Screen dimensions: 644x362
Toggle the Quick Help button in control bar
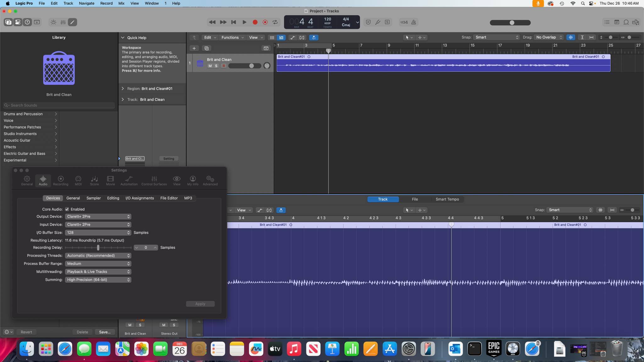27,22
